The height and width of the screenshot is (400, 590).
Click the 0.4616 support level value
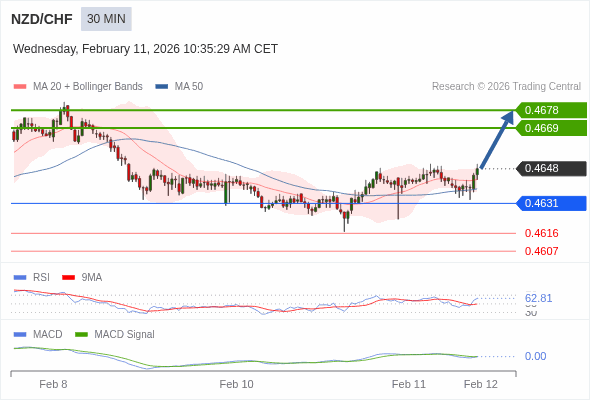coord(541,233)
